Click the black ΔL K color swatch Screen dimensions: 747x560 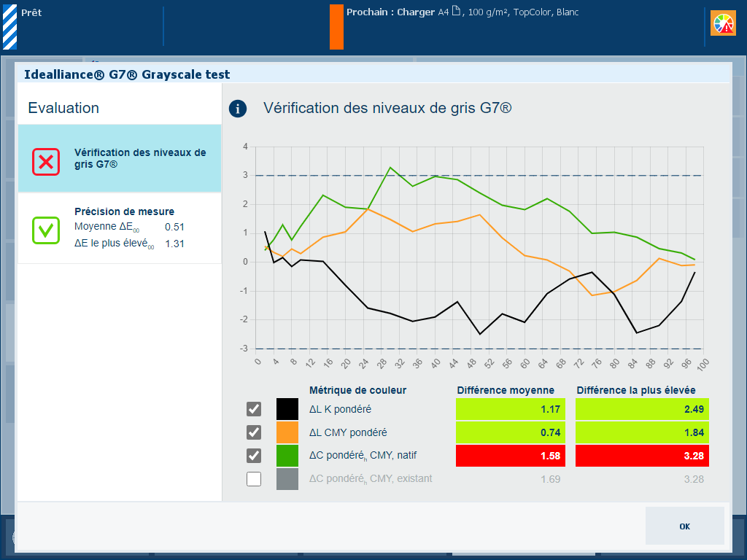287,409
